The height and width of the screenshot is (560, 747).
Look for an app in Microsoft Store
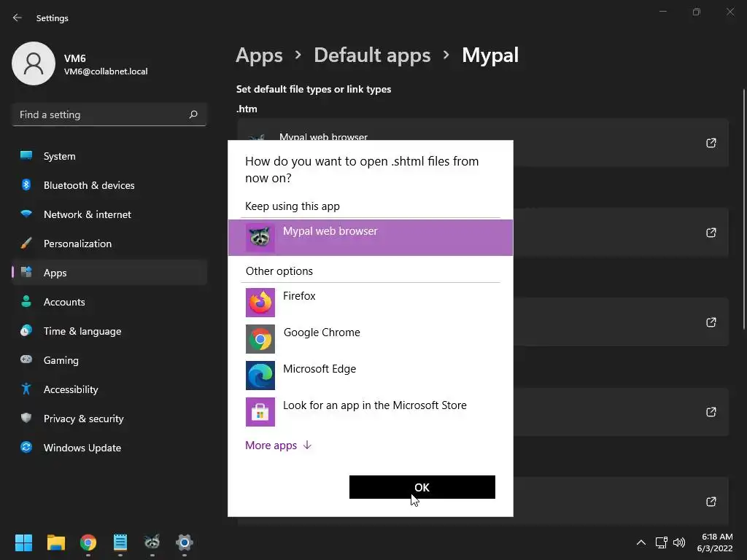[x=370, y=412]
